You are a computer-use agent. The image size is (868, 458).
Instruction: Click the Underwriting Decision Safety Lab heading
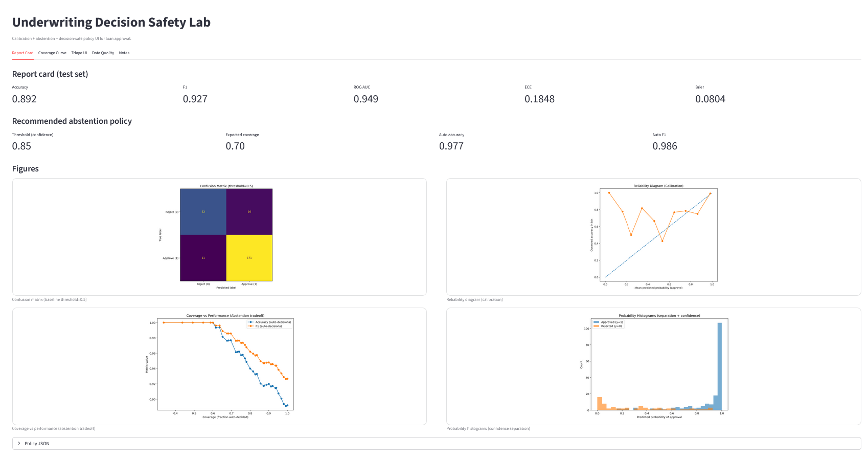click(111, 23)
